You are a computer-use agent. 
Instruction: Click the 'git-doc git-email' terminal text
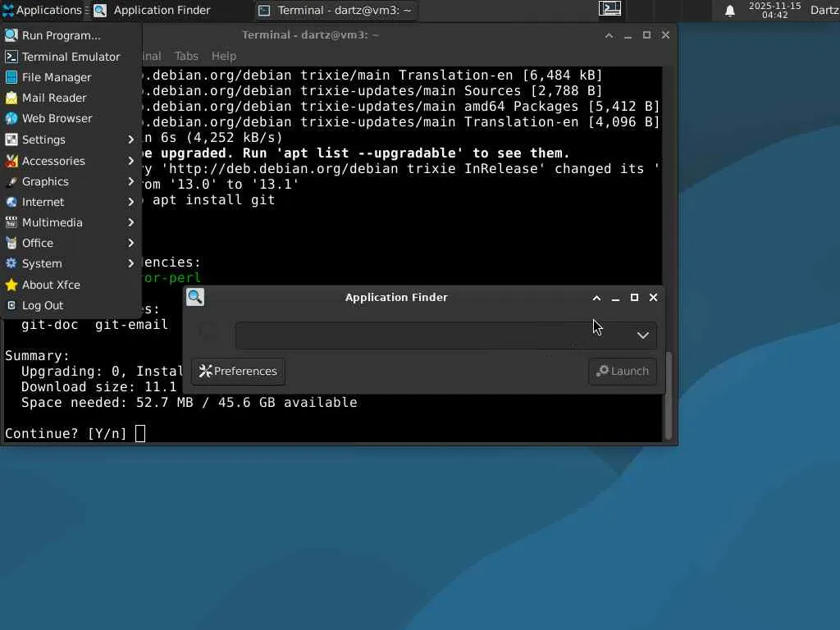[x=95, y=325]
